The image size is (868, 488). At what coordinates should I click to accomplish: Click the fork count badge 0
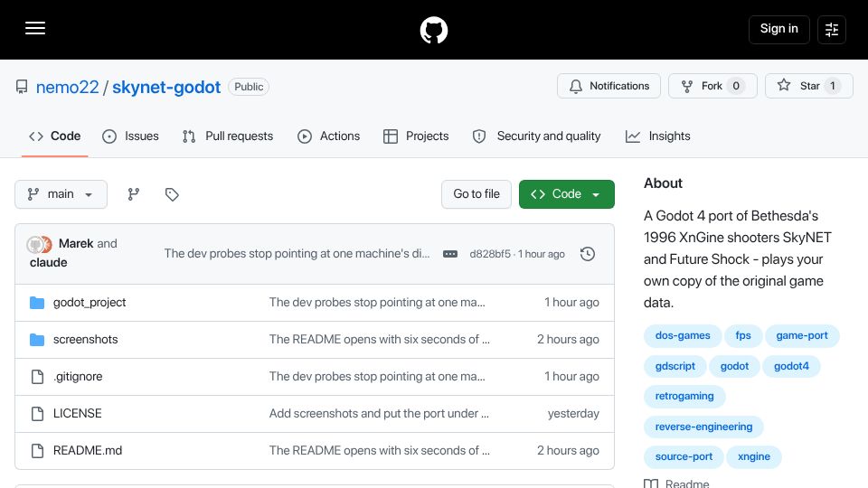point(736,86)
